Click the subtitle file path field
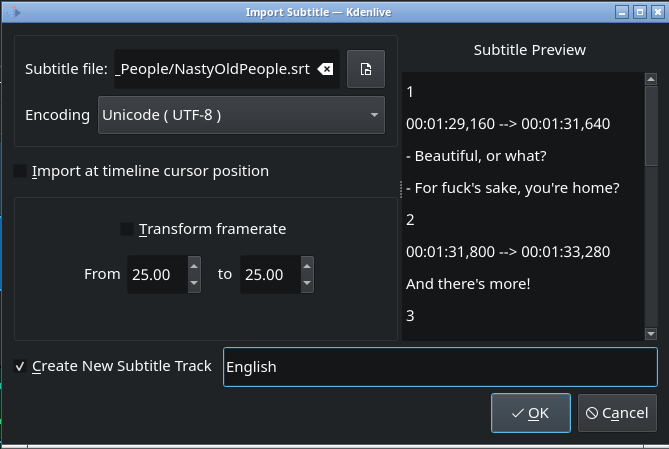 coord(212,70)
